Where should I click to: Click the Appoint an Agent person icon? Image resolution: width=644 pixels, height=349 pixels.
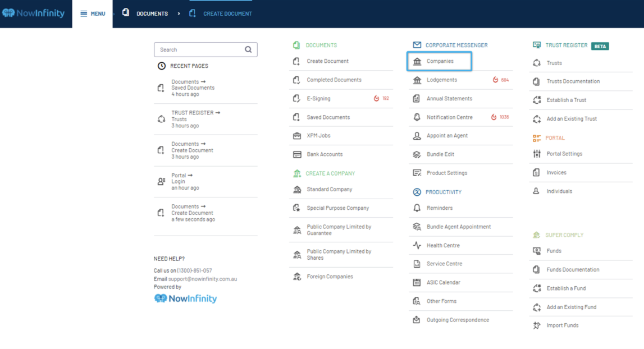pyautogui.click(x=417, y=136)
